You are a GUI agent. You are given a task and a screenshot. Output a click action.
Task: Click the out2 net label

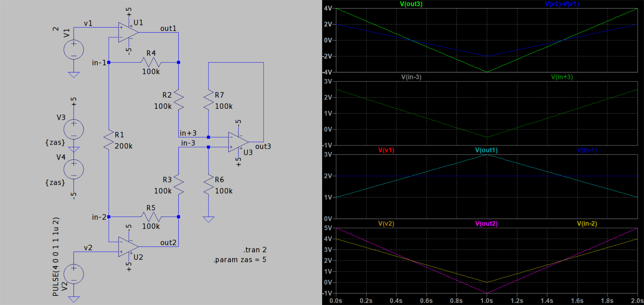[168, 243]
